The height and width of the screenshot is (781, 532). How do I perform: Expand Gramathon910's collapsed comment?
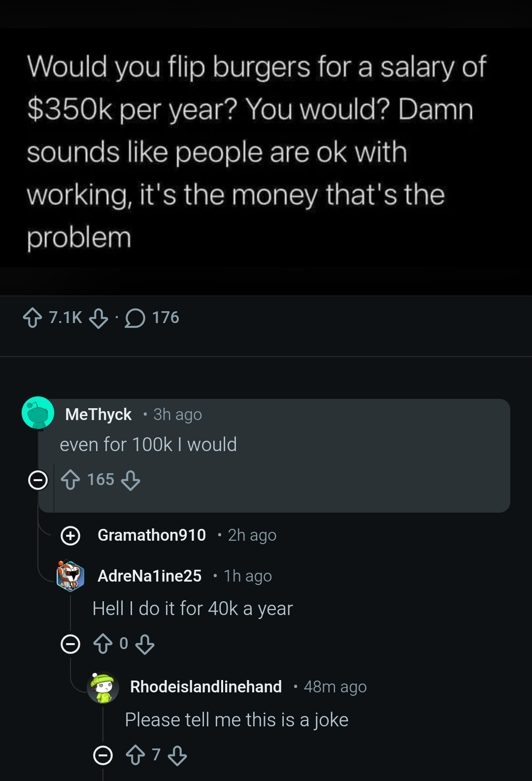coord(70,535)
